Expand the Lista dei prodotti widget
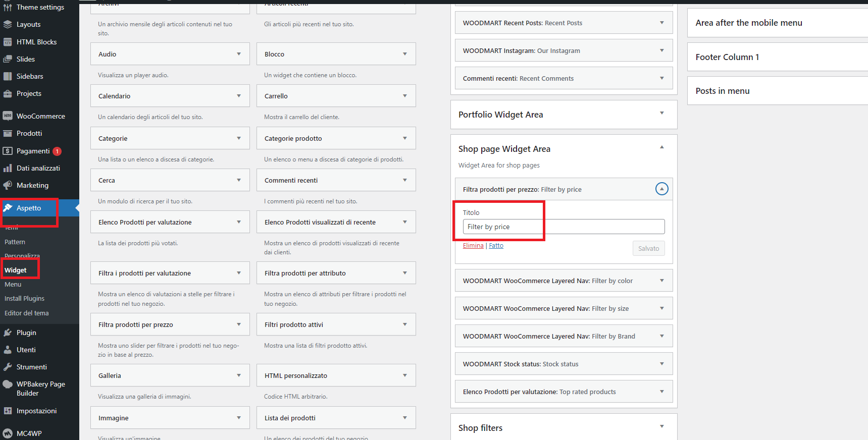Image resolution: width=868 pixels, height=440 pixels. coord(405,418)
